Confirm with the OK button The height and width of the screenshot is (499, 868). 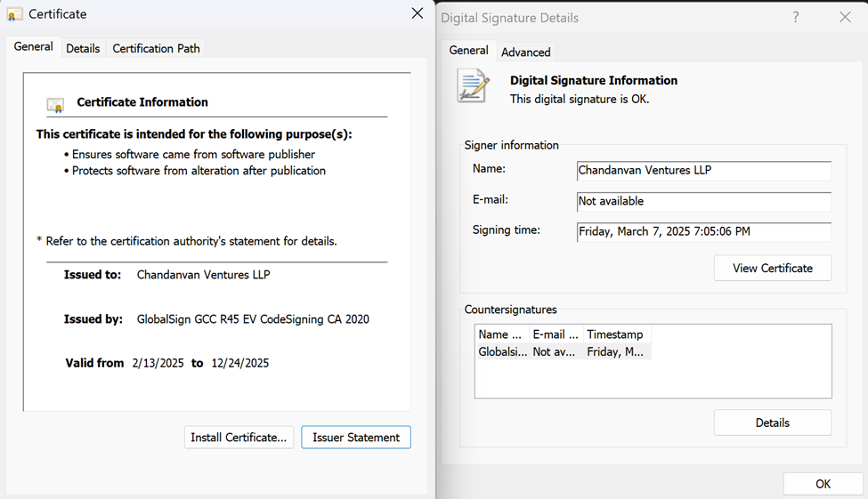(823, 484)
